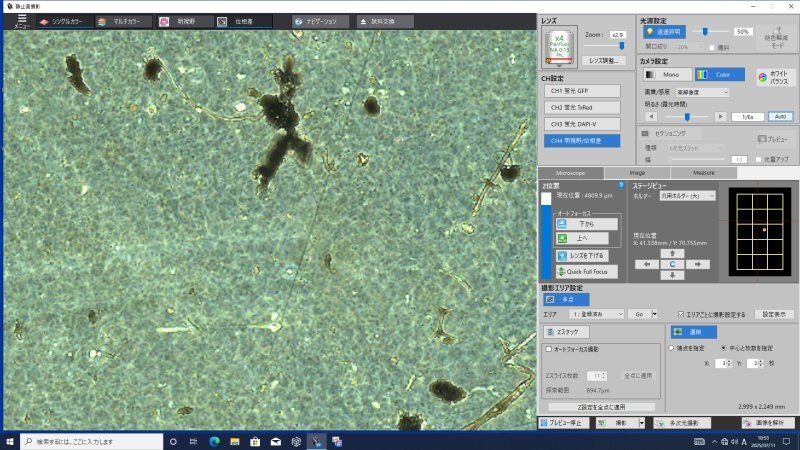This screenshot has width=800, height=450.
Task: Click the 50% light intensity field
Action: (743, 32)
